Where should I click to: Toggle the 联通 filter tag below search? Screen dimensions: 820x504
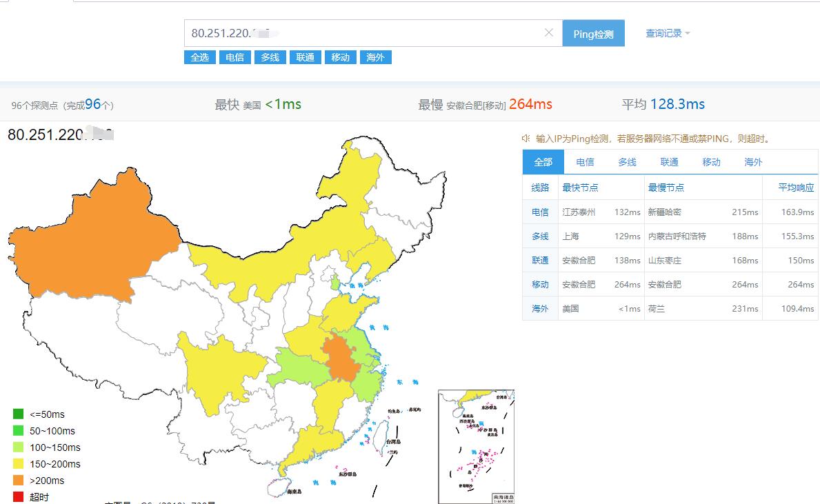306,57
